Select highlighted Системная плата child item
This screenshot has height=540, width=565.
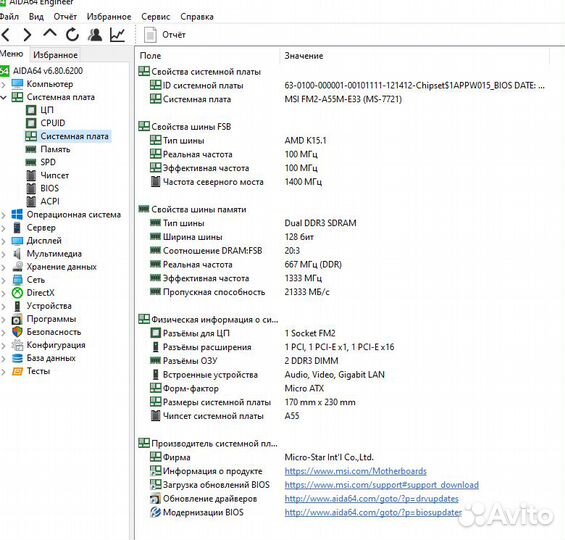[74, 136]
